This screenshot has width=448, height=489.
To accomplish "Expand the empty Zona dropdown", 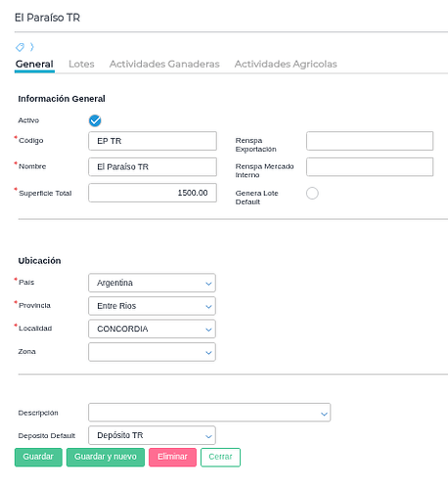I will pyautogui.click(x=152, y=352).
